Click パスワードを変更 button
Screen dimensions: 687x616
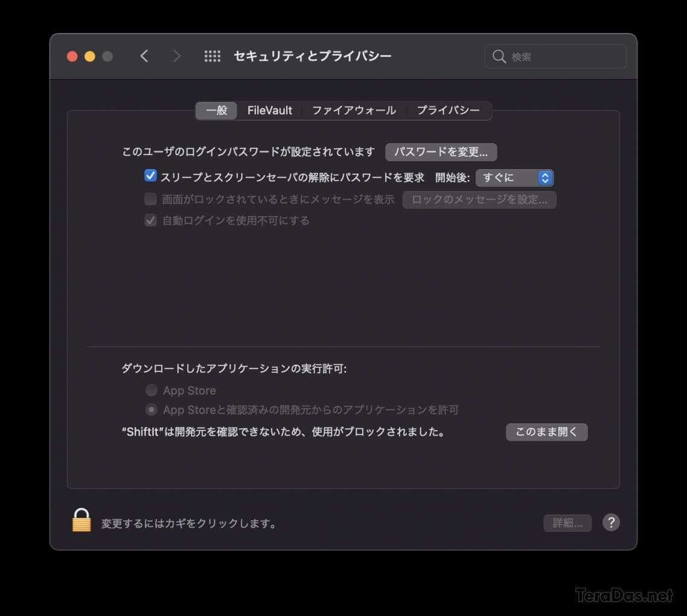(x=441, y=152)
